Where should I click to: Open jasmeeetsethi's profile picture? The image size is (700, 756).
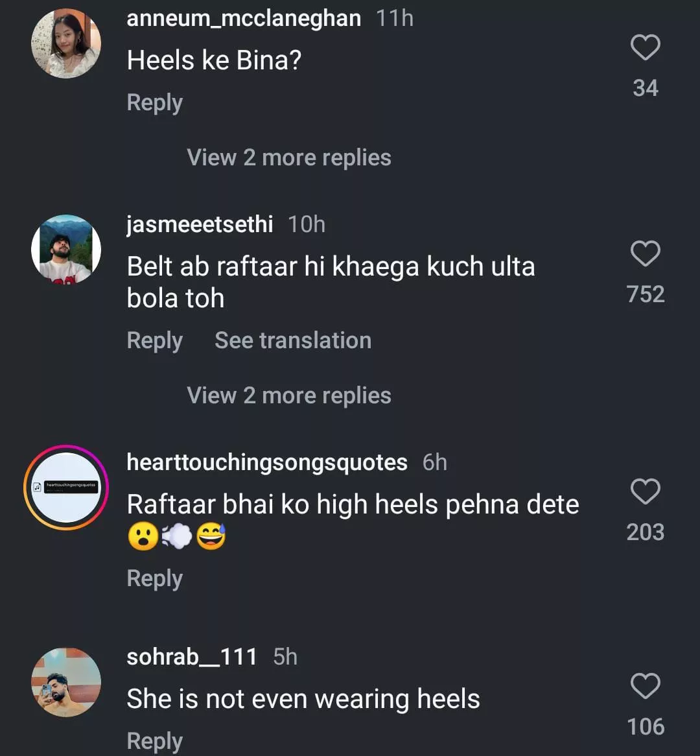pyautogui.click(x=66, y=249)
